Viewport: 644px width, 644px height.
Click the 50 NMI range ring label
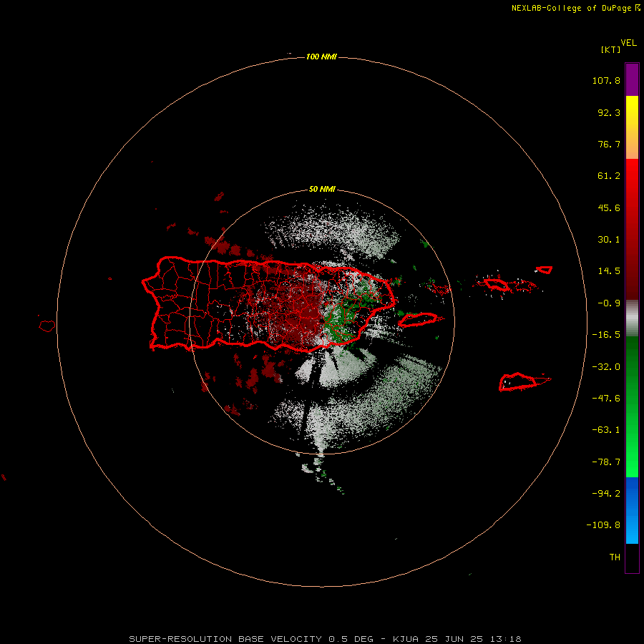(322, 190)
